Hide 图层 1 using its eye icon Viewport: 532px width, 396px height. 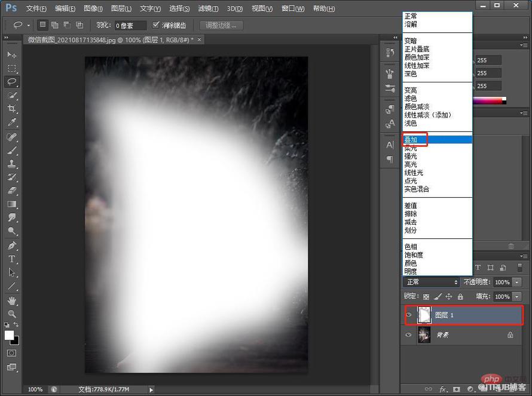[x=408, y=315]
